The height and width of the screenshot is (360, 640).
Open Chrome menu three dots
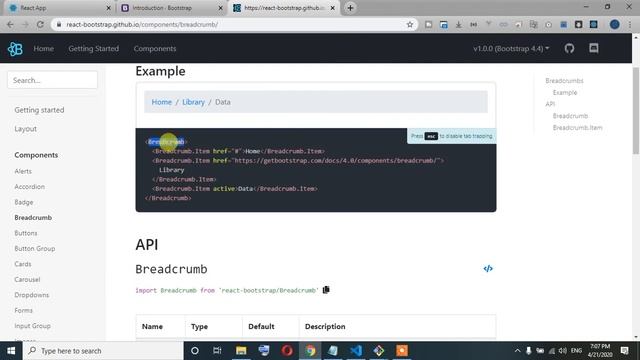tap(630, 24)
